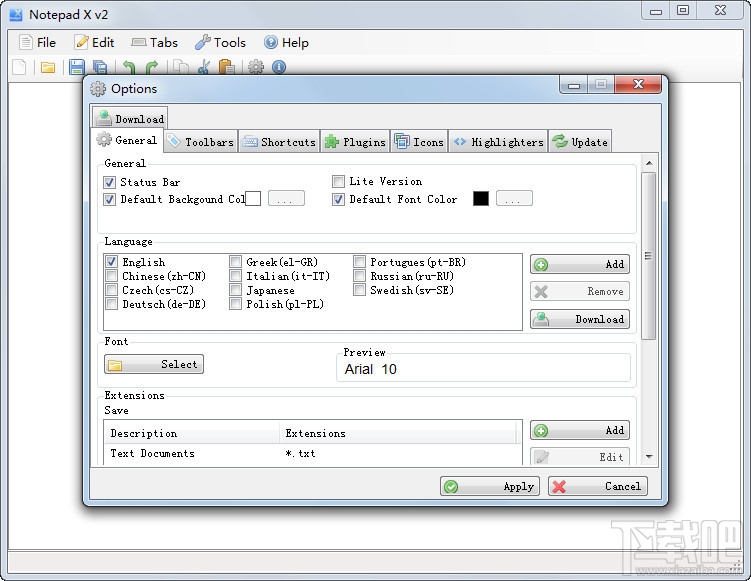Click the blue Info icon in toolbar
The width and height of the screenshot is (751, 581).
(279, 67)
